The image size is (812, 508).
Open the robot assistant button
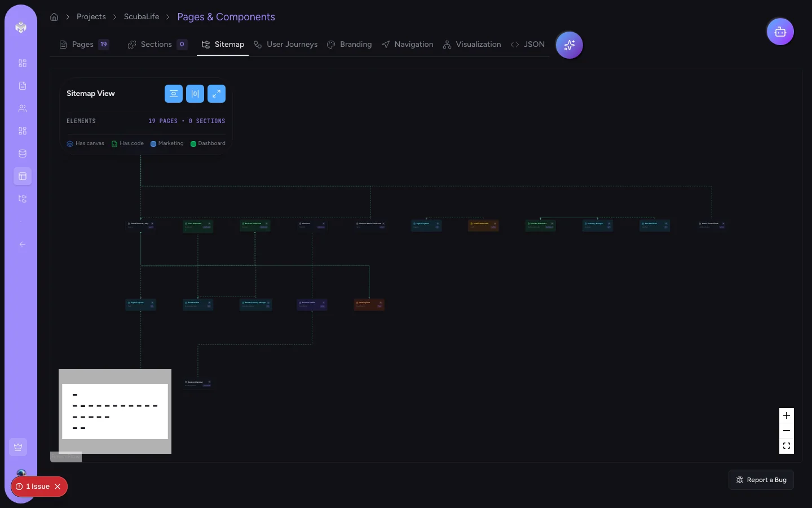(780, 32)
